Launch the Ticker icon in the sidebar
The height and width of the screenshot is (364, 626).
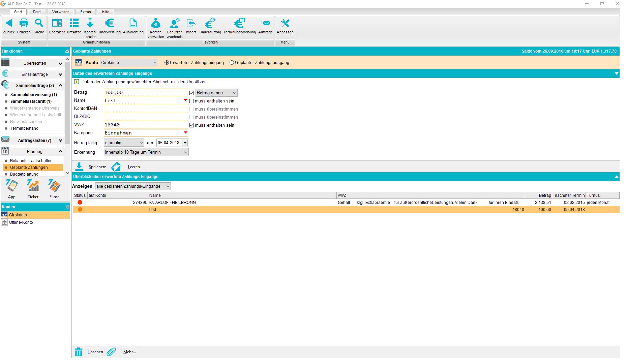coord(33,186)
